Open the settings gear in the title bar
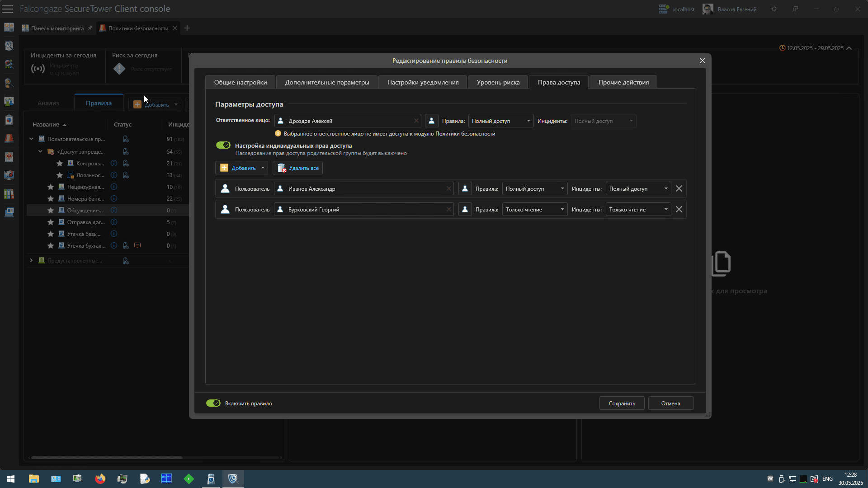Viewport: 868px width, 488px height. pyautogui.click(x=774, y=9)
